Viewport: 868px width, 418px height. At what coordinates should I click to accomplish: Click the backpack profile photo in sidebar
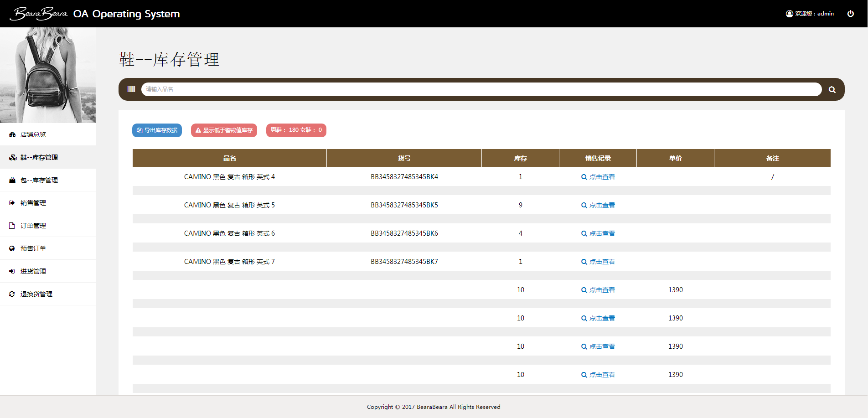pyautogui.click(x=48, y=75)
